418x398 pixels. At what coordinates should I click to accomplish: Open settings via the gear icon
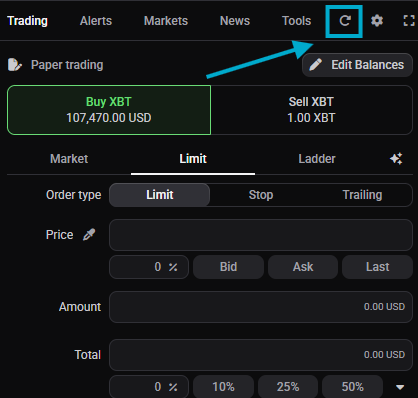[x=377, y=21]
